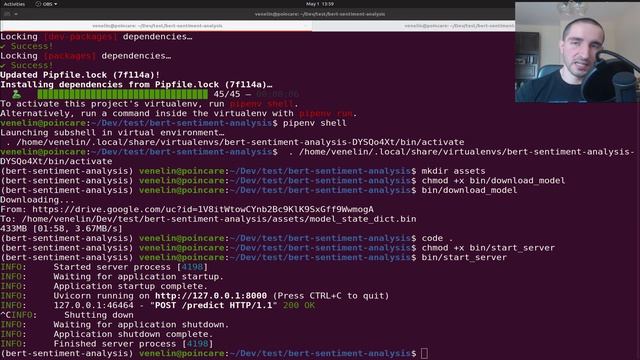The height and width of the screenshot is (360, 640).
Task: Open the drive.google.com download URL
Action: (x=203, y=209)
